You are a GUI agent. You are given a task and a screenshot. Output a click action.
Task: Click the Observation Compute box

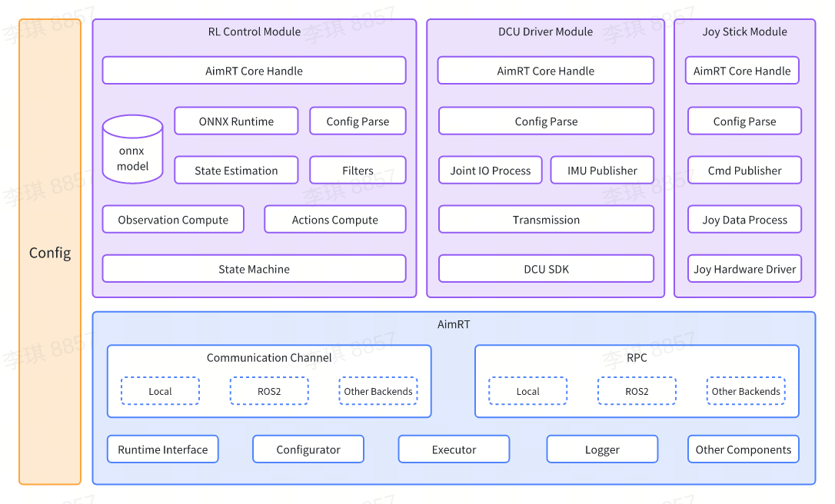pyautogui.click(x=173, y=220)
